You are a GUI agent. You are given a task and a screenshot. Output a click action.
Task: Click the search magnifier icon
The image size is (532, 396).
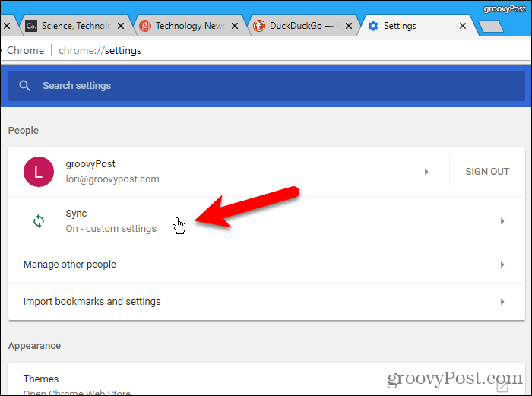24,86
